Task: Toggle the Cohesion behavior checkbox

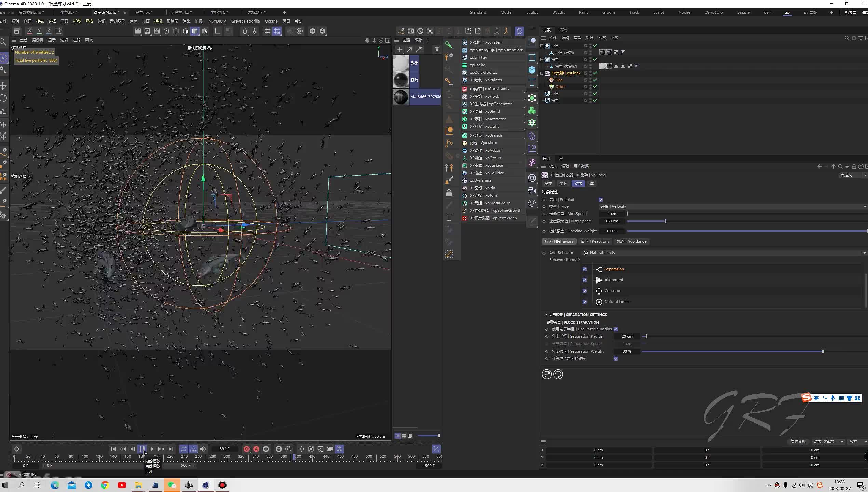Action: [x=585, y=291]
